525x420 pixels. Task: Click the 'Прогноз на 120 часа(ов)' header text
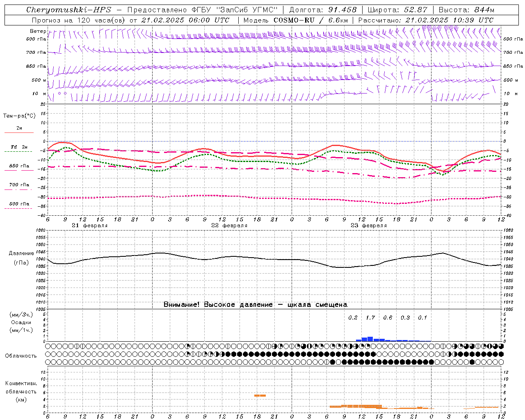[x=79, y=20]
